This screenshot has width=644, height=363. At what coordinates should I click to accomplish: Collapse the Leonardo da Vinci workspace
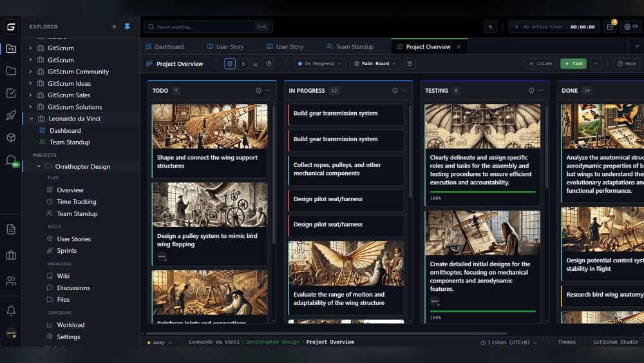(31, 119)
